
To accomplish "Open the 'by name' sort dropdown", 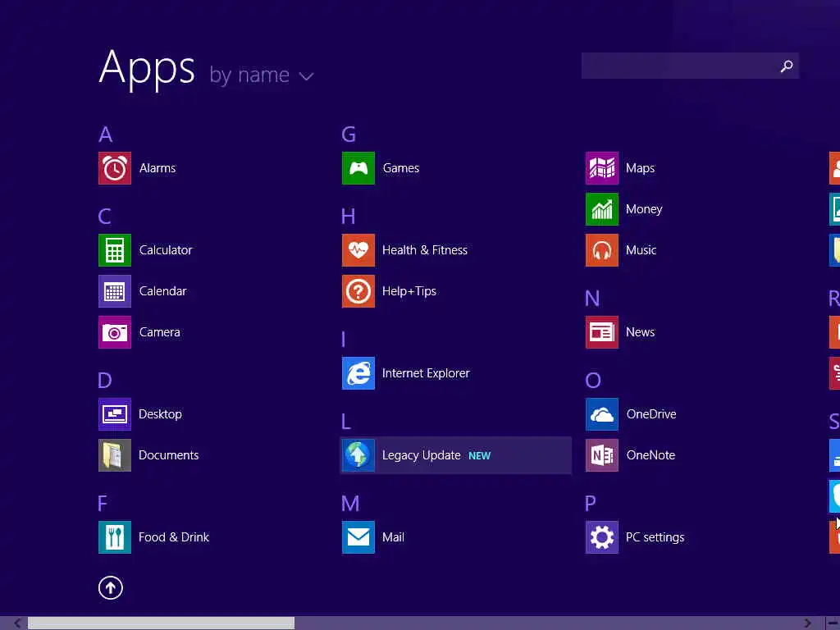I will (x=262, y=75).
